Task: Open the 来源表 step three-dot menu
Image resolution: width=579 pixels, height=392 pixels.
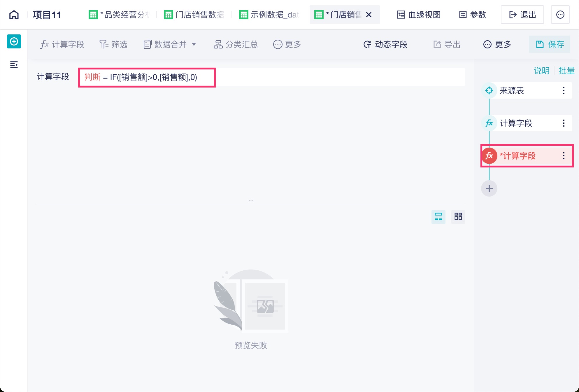Action: click(x=564, y=90)
